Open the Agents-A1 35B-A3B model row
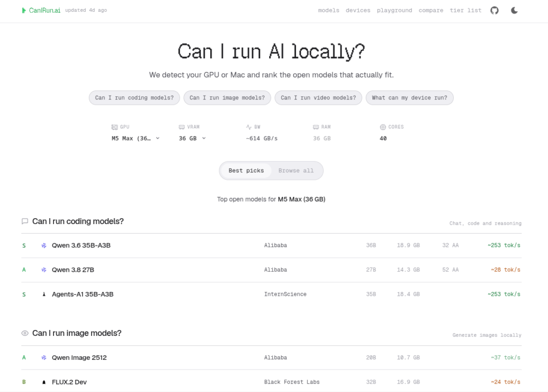548x392 pixels. click(271, 295)
